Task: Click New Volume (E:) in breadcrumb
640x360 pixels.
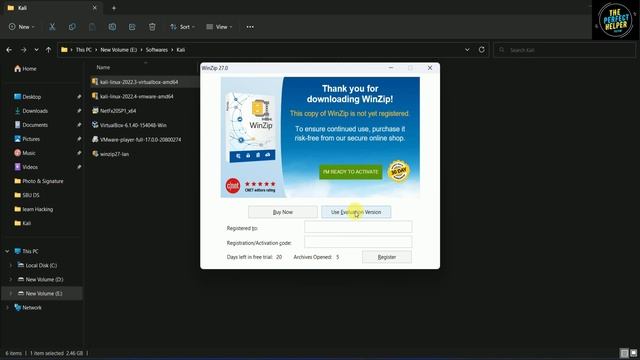Action: coord(119,50)
